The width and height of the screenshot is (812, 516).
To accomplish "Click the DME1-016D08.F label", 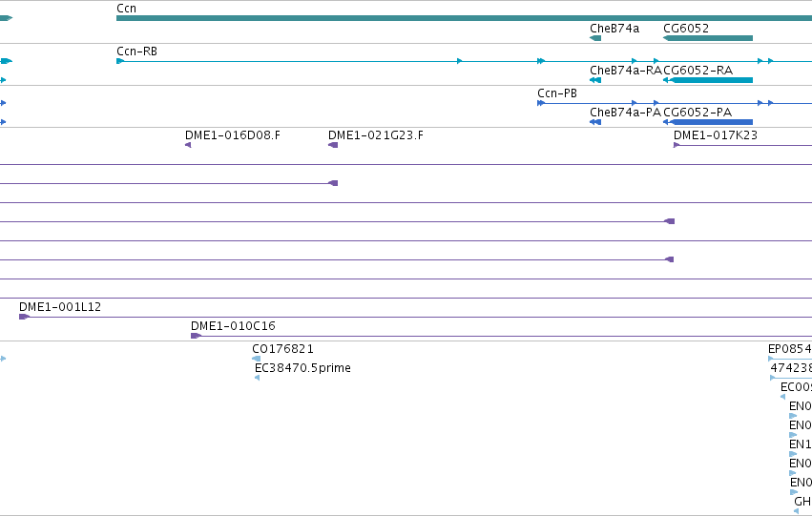I will pos(233,135).
